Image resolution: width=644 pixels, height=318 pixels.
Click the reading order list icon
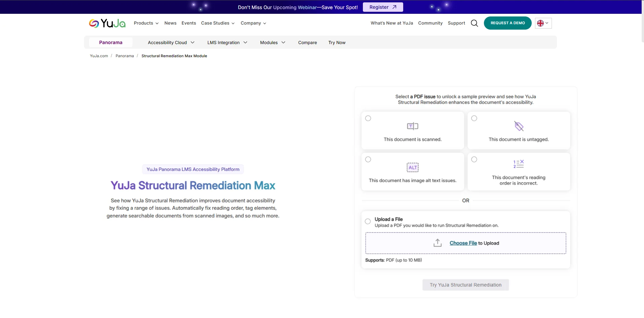click(518, 164)
